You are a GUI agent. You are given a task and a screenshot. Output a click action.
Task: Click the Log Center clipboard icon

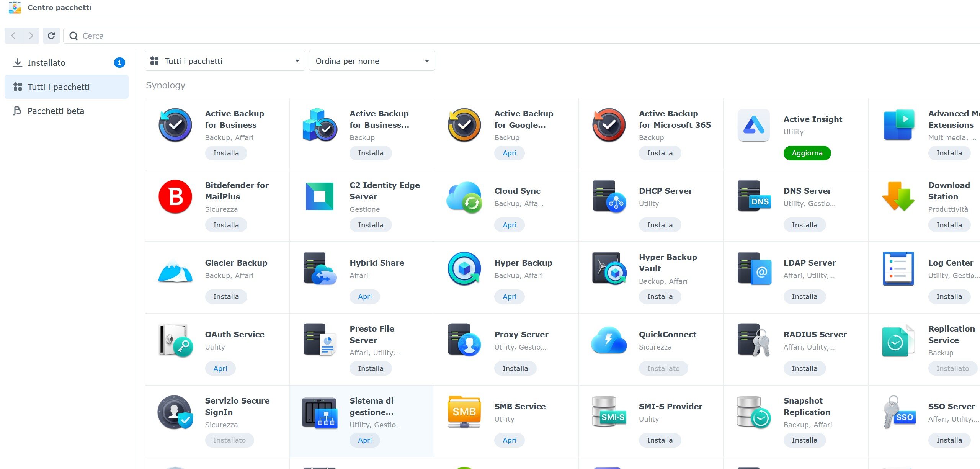(898, 268)
